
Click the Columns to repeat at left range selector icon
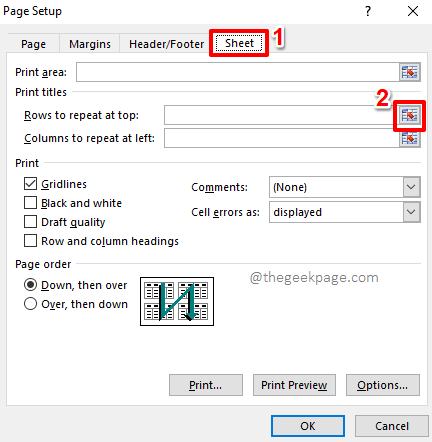pyautogui.click(x=410, y=138)
